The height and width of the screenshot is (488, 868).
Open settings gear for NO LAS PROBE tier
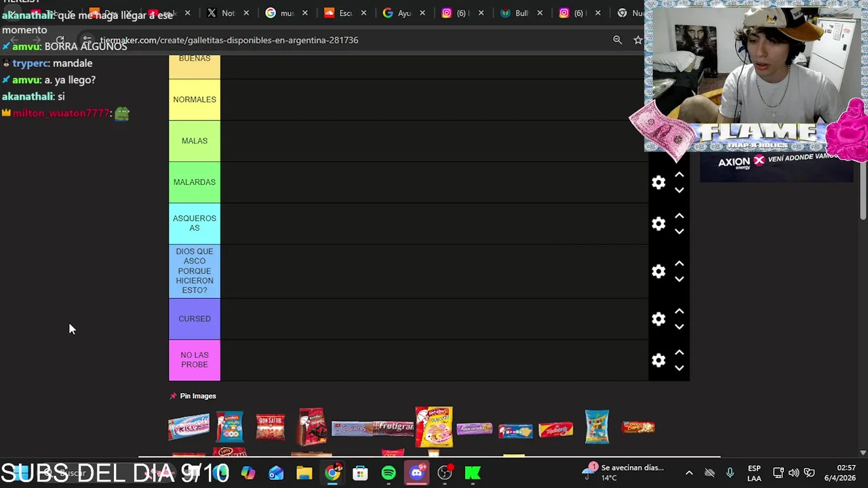(x=658, y=360)
